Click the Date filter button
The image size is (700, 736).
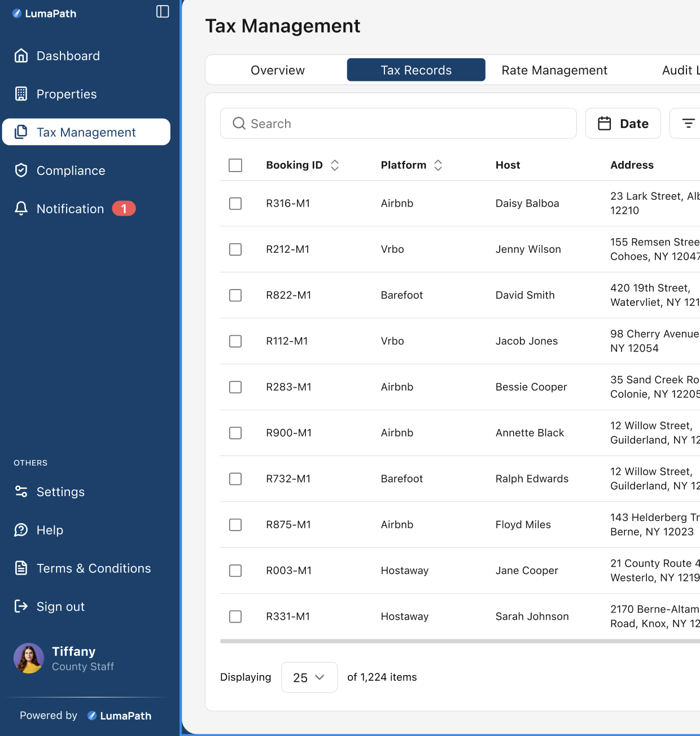tap(623, 123)
